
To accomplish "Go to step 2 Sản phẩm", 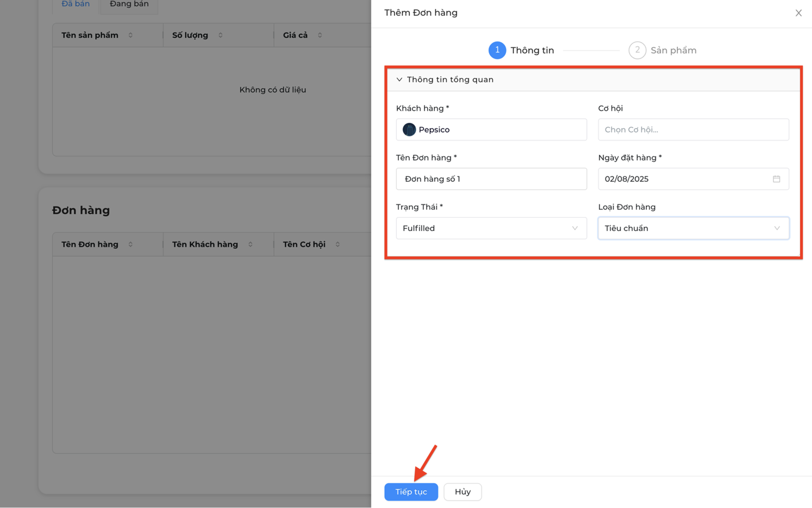I will 663,50.
